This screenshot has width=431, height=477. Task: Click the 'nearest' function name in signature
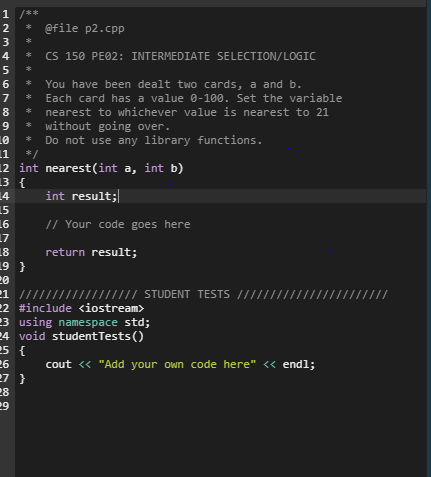(68, 168)
